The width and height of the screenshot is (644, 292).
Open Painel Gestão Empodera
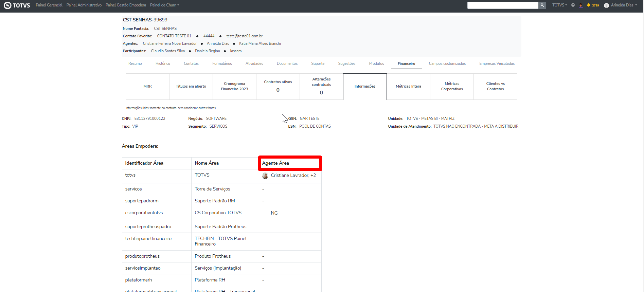pyautogui.click(x=126, y=5)
